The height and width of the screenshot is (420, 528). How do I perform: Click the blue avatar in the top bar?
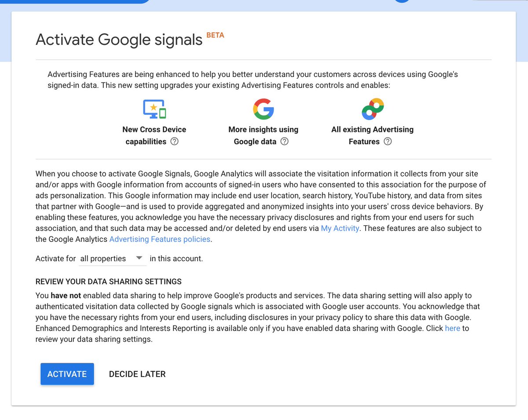[x=402, y=2]
